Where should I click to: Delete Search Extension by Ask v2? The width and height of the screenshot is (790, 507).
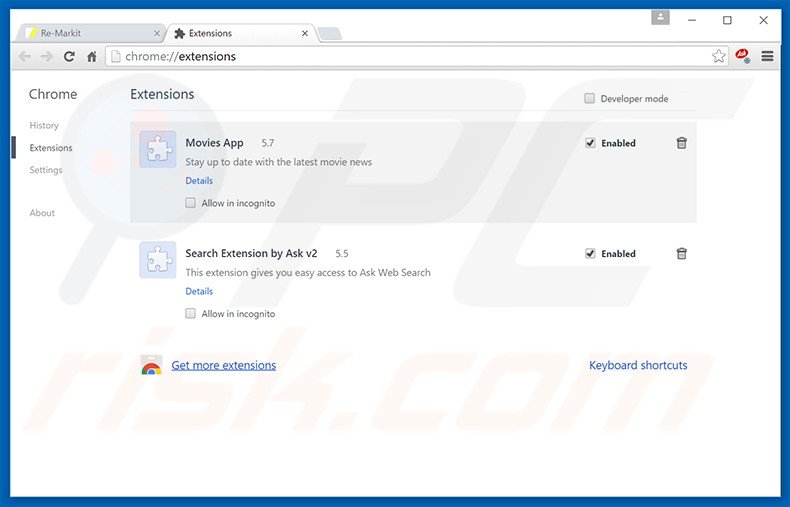pos(681,254)
